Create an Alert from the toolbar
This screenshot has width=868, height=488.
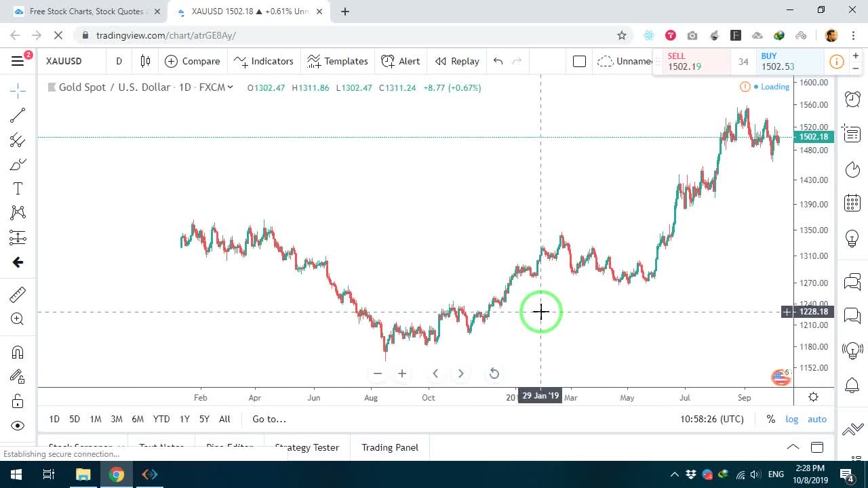coord(401,61)
